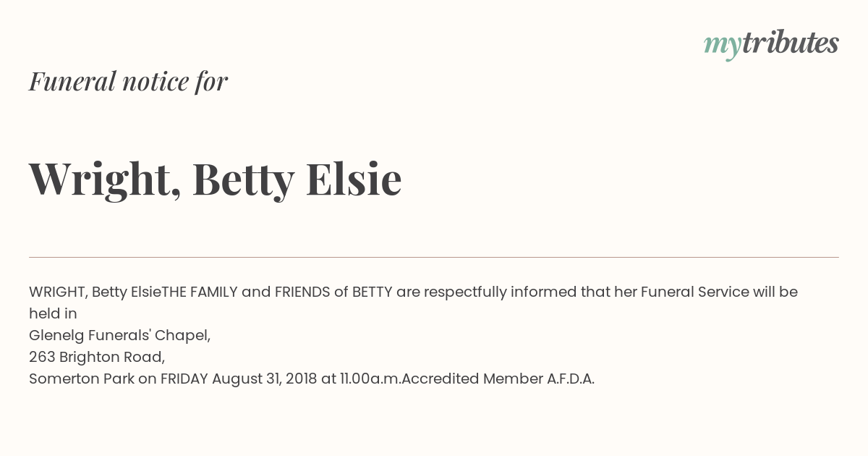The height and width of the screenshot is (456, 868).
Task: Click the date "August 31, 2018"
Action: [x=265, y=379]
